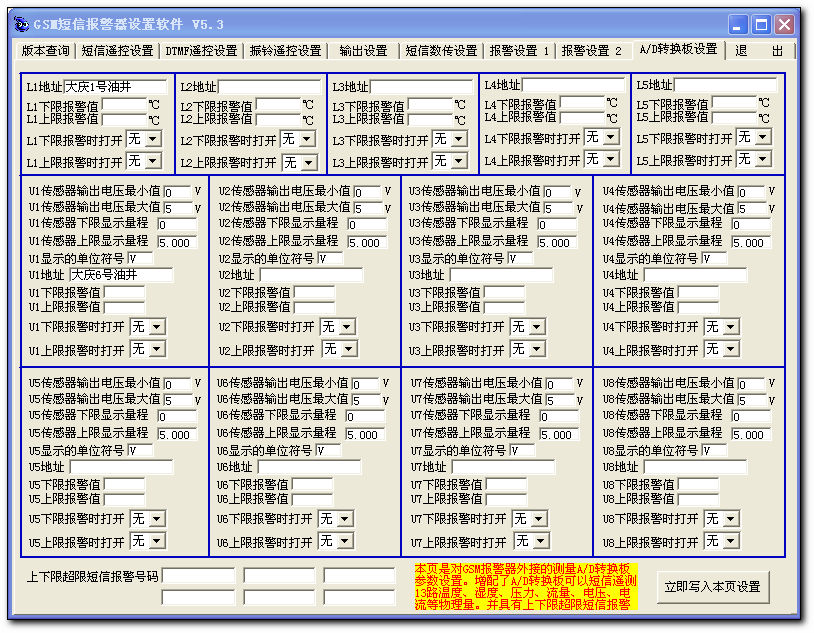Click U4传感器下限显示量程 field
The height and width of the screenshot is (633, 814).
[751, 224]
